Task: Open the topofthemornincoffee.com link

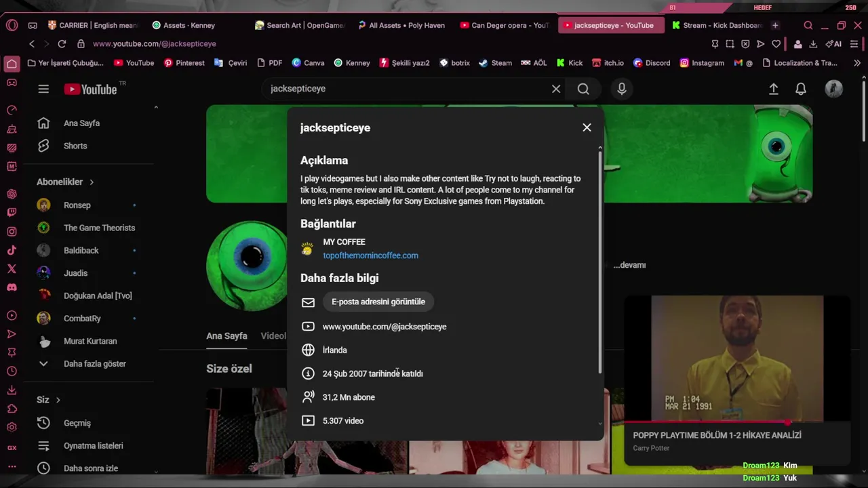Action: coord(370,256)
